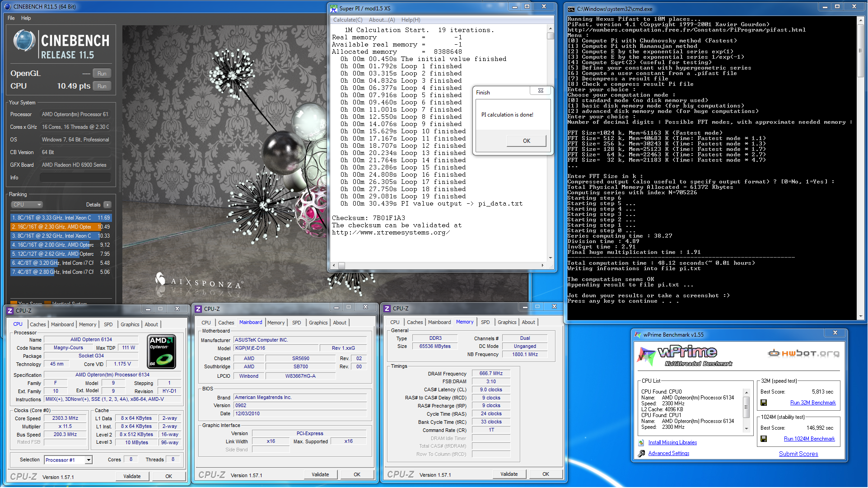
Task: Click the Info input field in Cinebench
Action: [x=75, y=178]
